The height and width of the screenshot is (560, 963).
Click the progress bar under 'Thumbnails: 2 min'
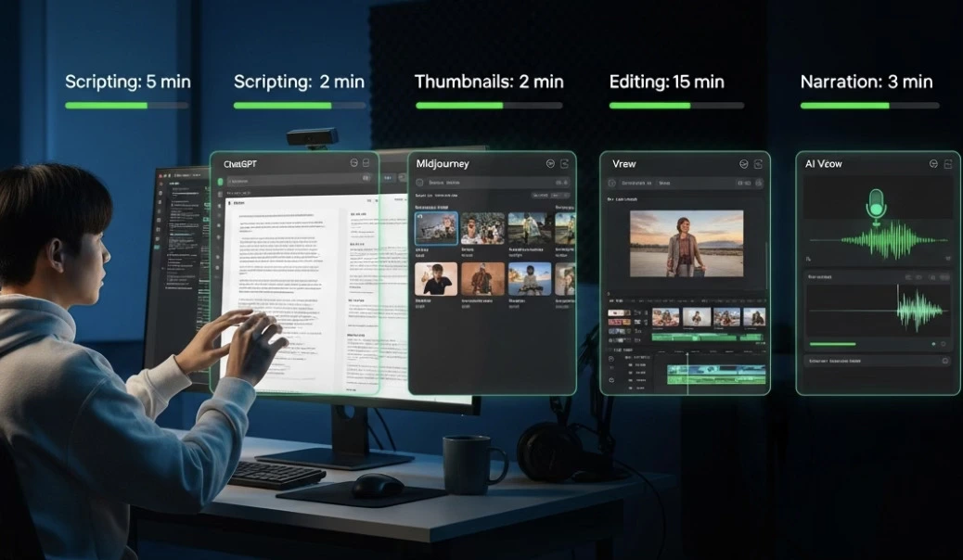coord(489,106)
